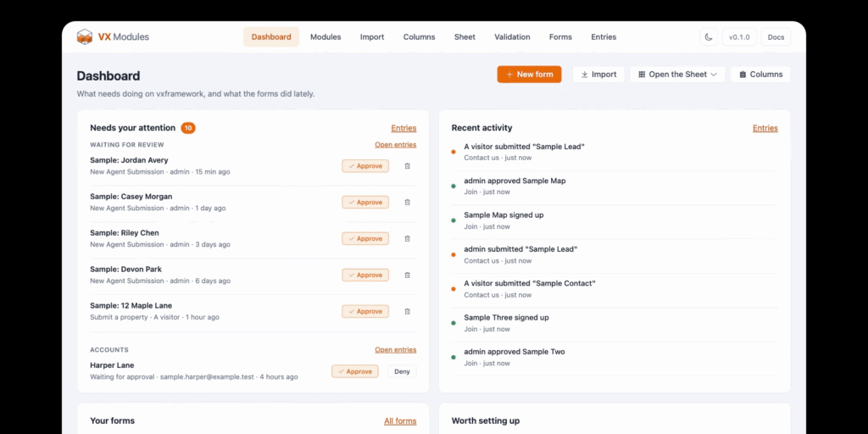Select "Harper Lane" account name
Screen dimensions: 868x434
point(113,365)
